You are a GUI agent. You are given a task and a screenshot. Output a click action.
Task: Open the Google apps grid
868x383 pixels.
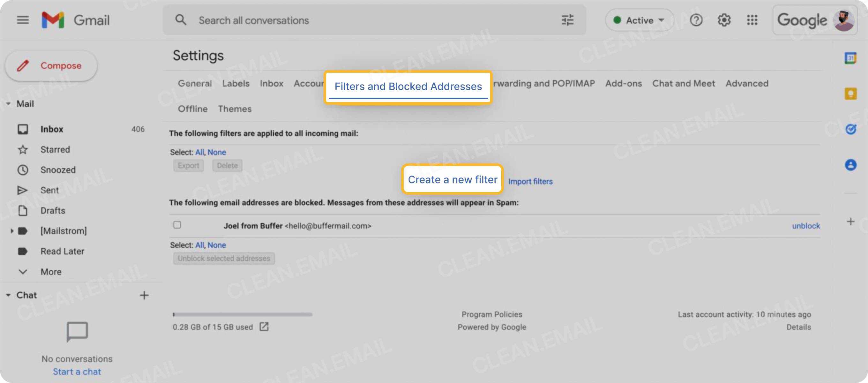[752, 20]
